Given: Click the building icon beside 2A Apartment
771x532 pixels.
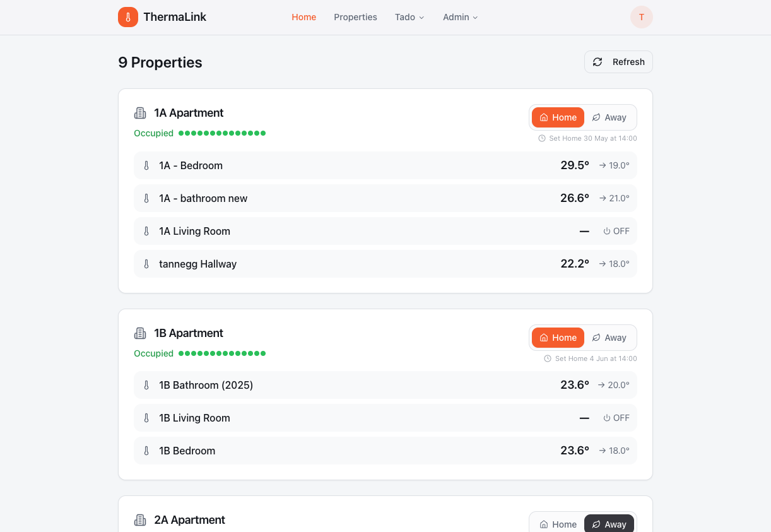Looking at the screenshot, I should (x=140, y=520).
